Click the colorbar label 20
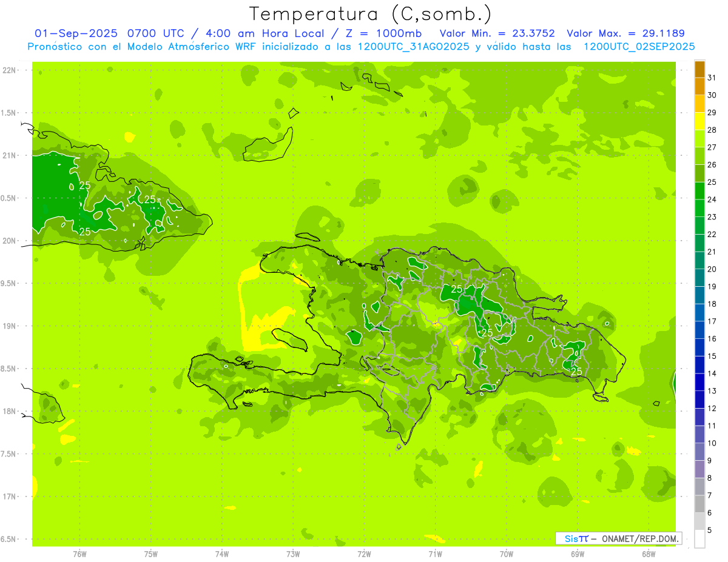The image size is (728, 562). [x=712, y=269]
